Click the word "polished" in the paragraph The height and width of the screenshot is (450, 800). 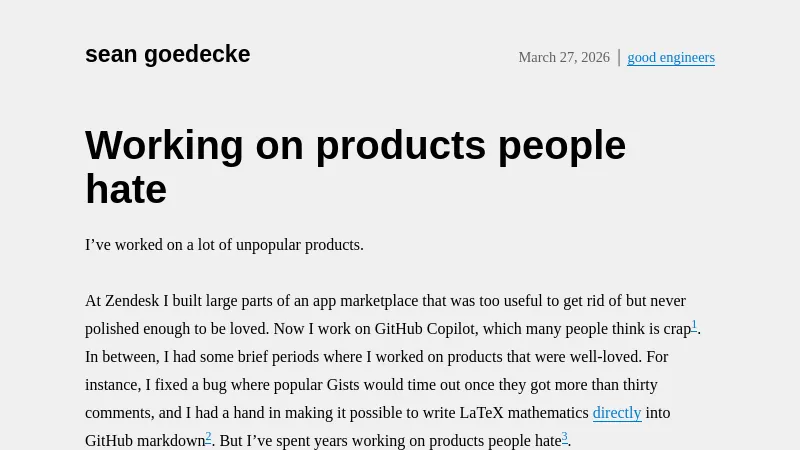[x=113, y=329]
